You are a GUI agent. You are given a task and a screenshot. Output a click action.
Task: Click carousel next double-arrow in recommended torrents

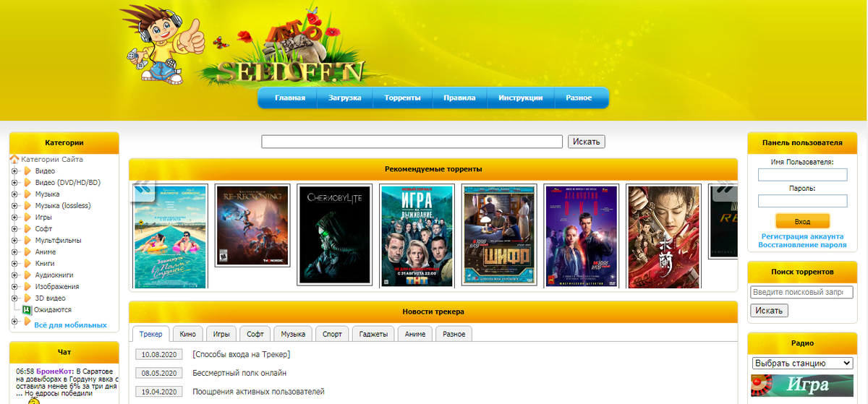(x=723, y=191)
